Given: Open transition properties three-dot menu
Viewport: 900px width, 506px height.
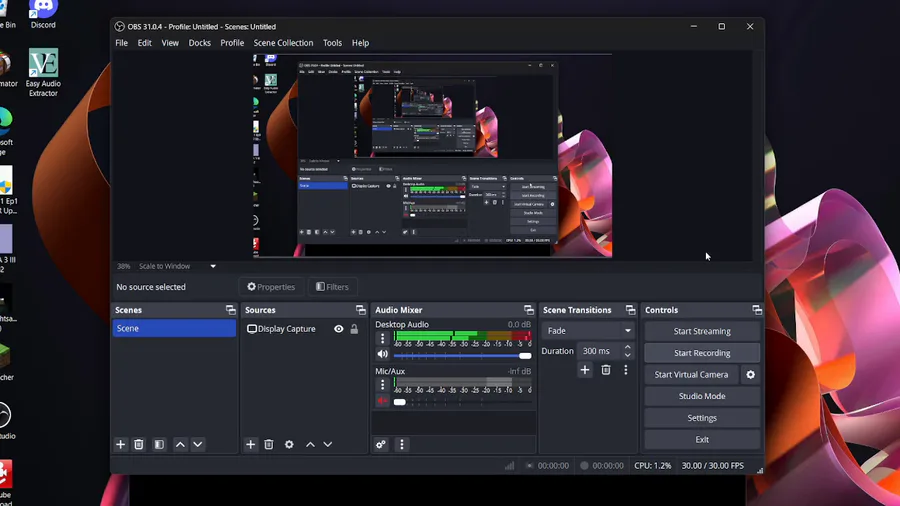Looking at the screenshot, I should 626,370.
